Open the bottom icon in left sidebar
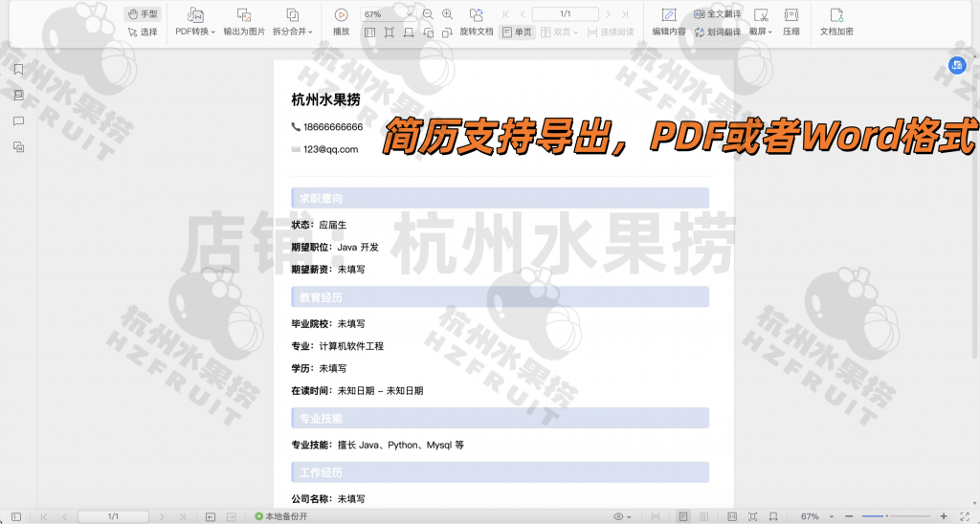 tap(19, 146)
